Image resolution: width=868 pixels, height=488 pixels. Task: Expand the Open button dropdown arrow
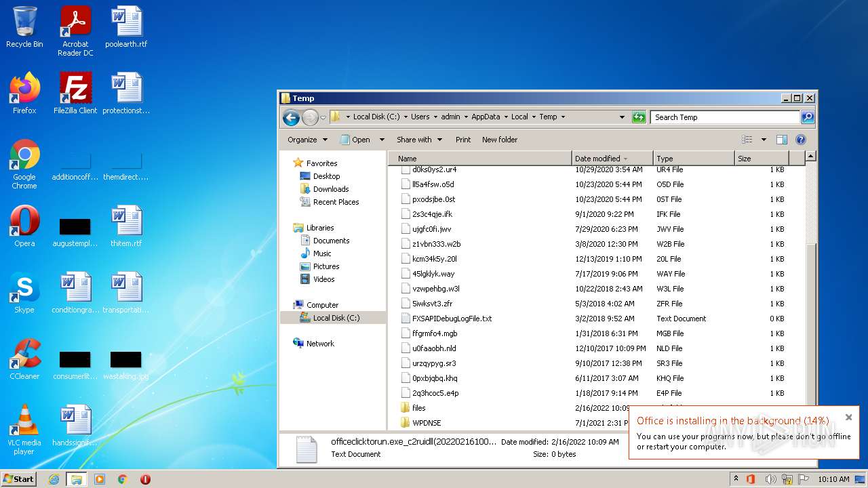pyautogui.click(x=382, y=140)
